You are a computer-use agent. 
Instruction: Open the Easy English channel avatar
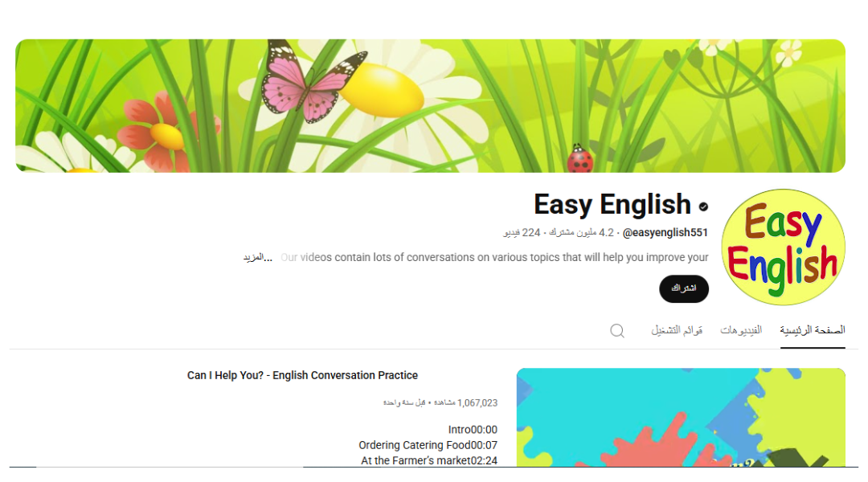[x=784, y=247]
